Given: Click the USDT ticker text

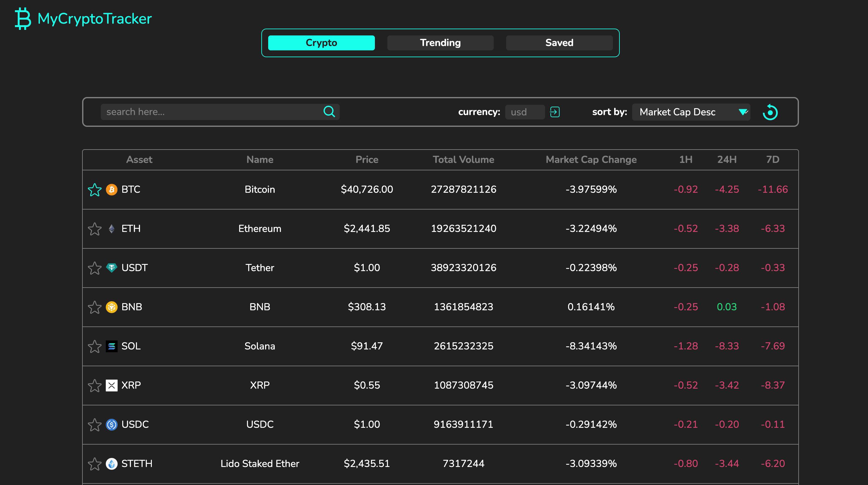Looking at the screenshot, I should click(x=134, y=268).
